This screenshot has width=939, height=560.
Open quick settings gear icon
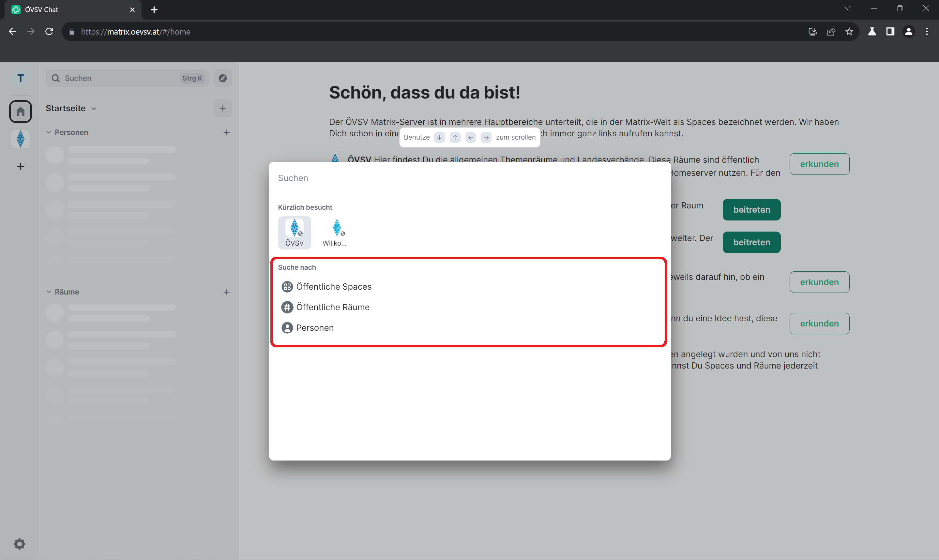pos(20,544)
